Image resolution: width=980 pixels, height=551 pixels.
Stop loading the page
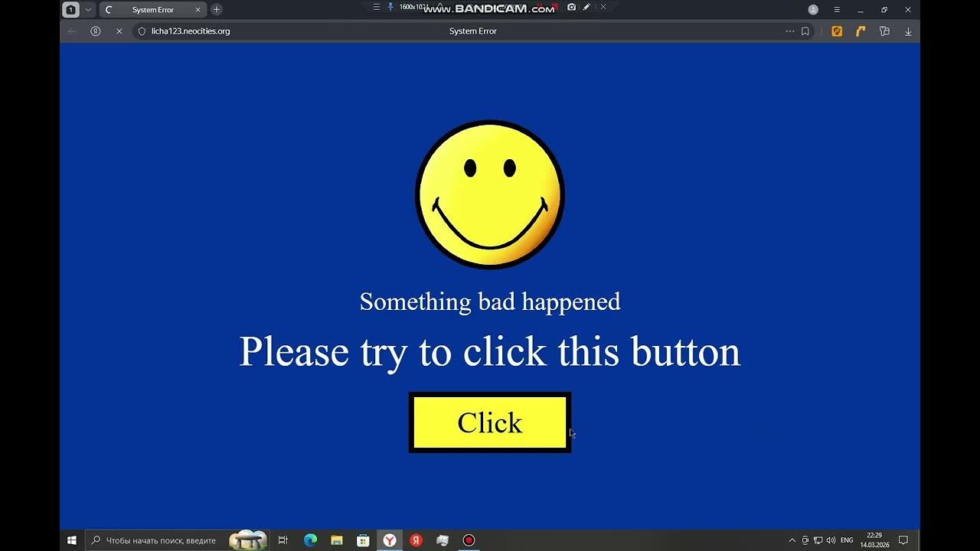point(119,31)
